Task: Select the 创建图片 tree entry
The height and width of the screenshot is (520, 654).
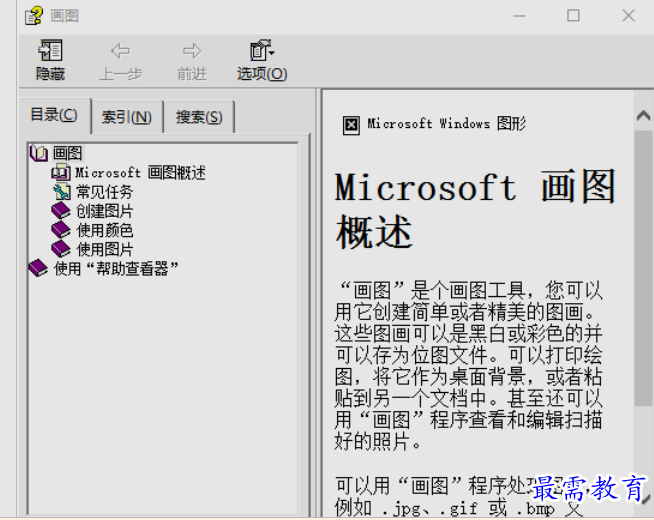Action: point(104,211)
